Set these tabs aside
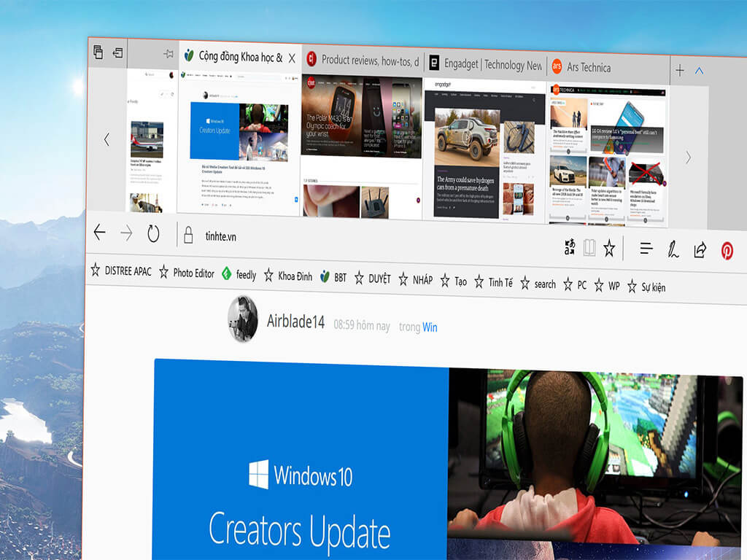 tap(117, 52)
